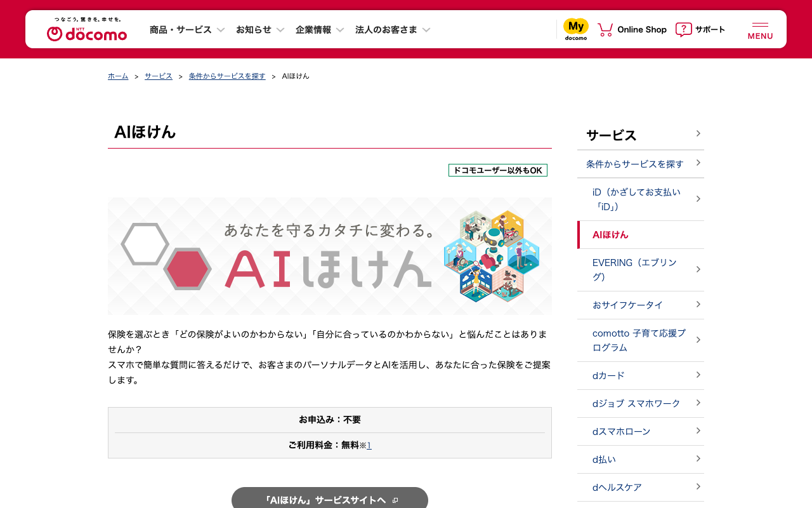Click footnote link 1 next to 無料

coord(369,446)
